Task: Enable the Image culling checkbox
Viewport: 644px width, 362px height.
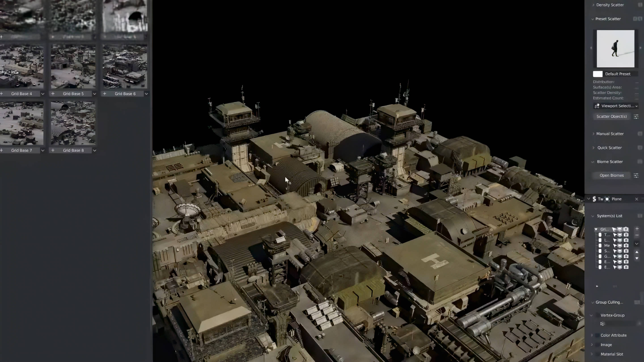Action: click(x=597, y=345)
